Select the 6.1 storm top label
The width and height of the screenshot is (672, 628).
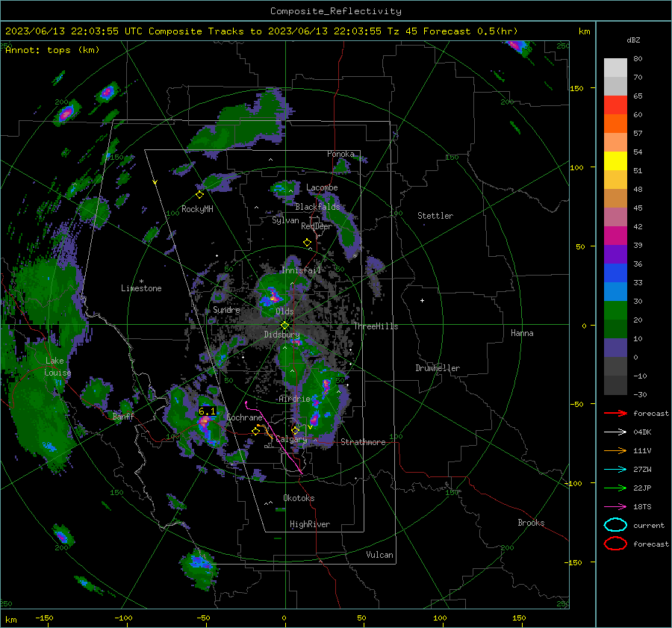tap(207, 411)
